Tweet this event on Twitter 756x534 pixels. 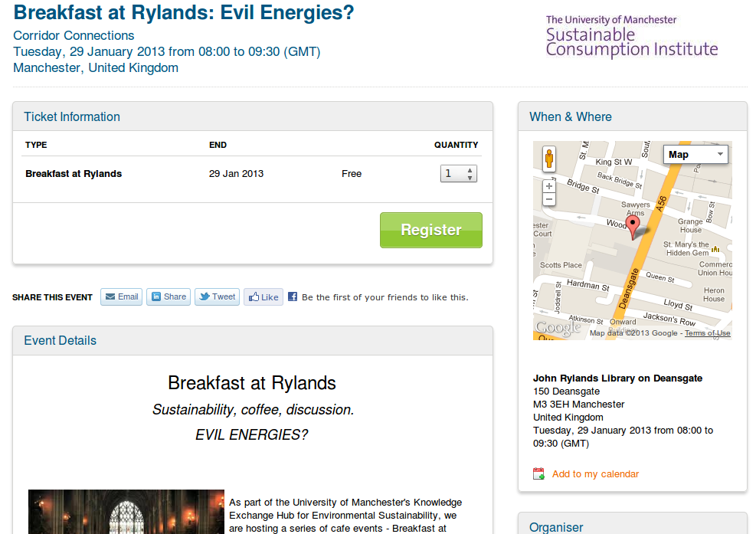(217, 297)
